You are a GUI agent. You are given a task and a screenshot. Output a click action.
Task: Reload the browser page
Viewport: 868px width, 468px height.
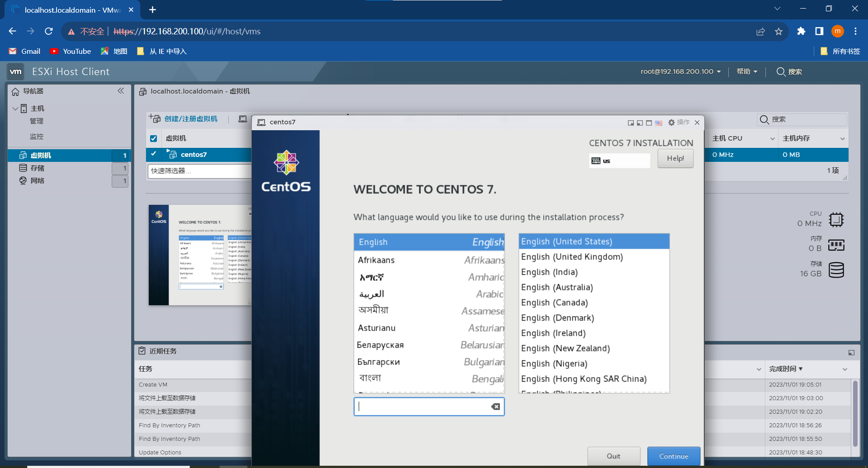pos(48,31)
